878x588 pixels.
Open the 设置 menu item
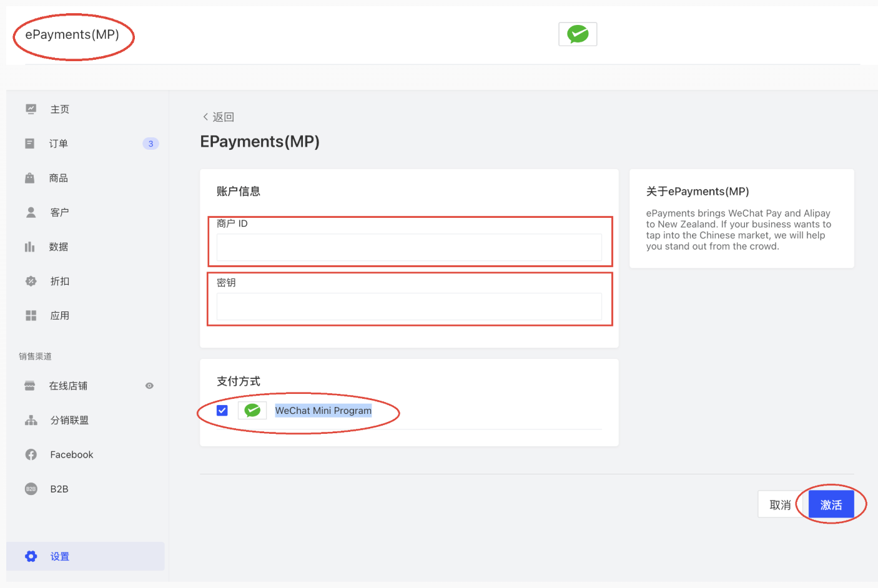coord(60,556)
